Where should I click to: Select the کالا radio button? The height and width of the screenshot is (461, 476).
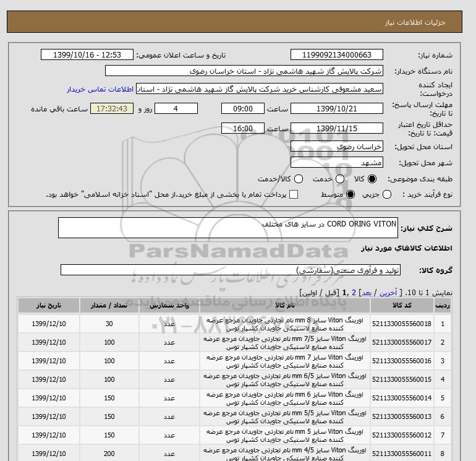click(x=372, y=179)
